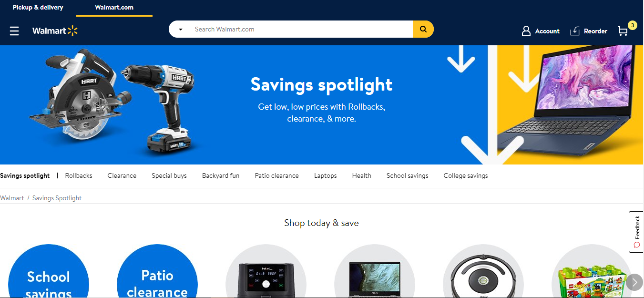Switch to Pickup & delivery tab
This screenshot has width=644, height=298.
point(38,8)
